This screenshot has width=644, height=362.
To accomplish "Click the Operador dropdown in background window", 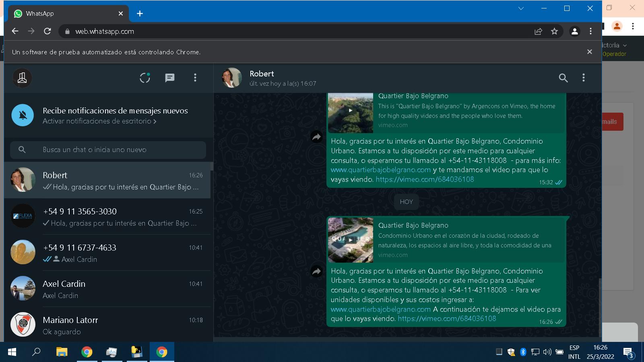I will coord(615,49).
